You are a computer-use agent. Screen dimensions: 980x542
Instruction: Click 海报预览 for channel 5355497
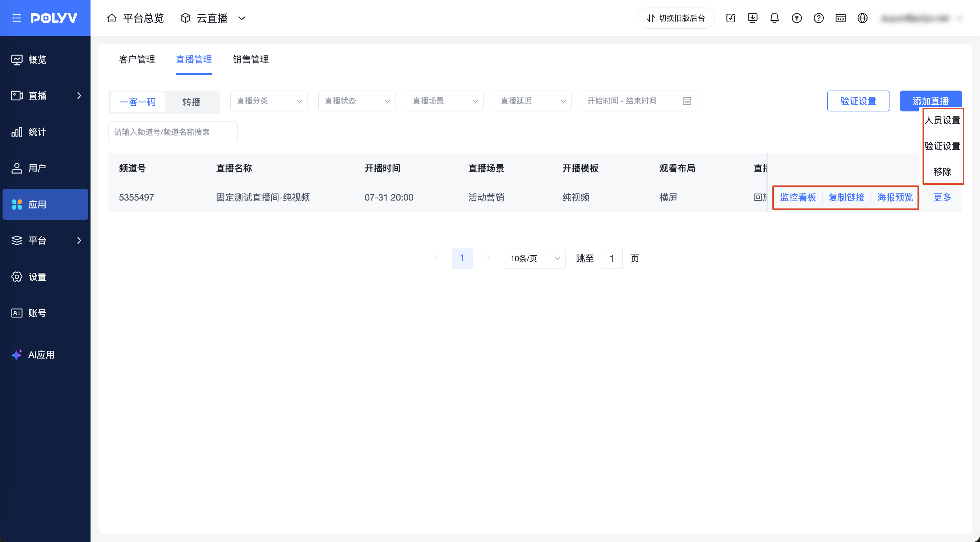[895, 198]
